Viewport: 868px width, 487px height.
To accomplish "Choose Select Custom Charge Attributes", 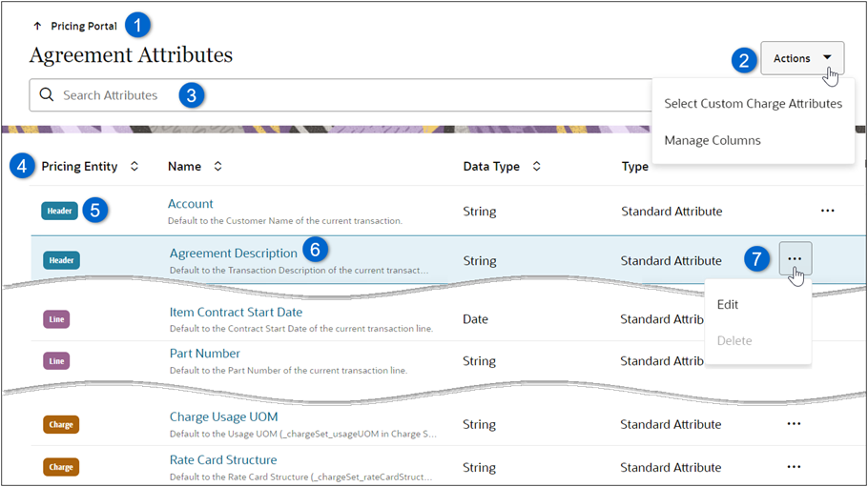I will click(x=753, y=104).
